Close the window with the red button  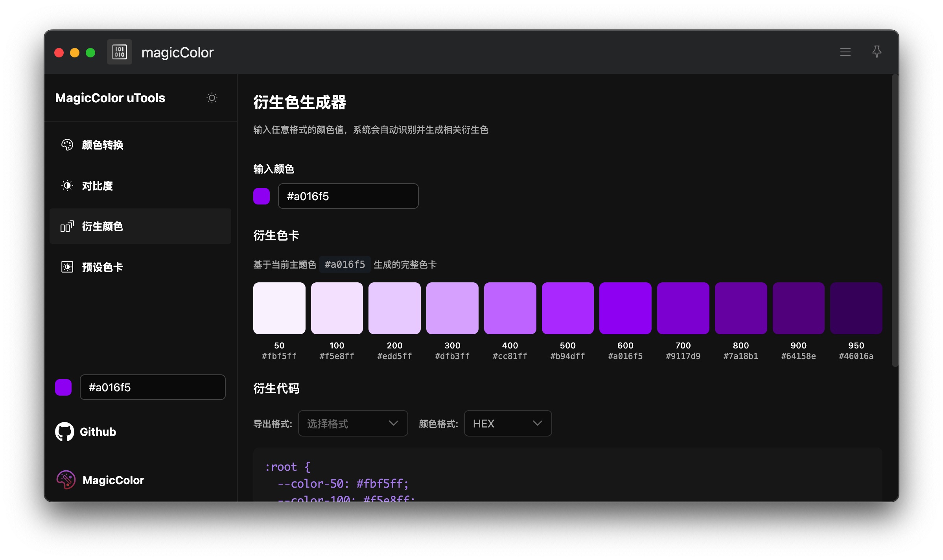(59, 52)
